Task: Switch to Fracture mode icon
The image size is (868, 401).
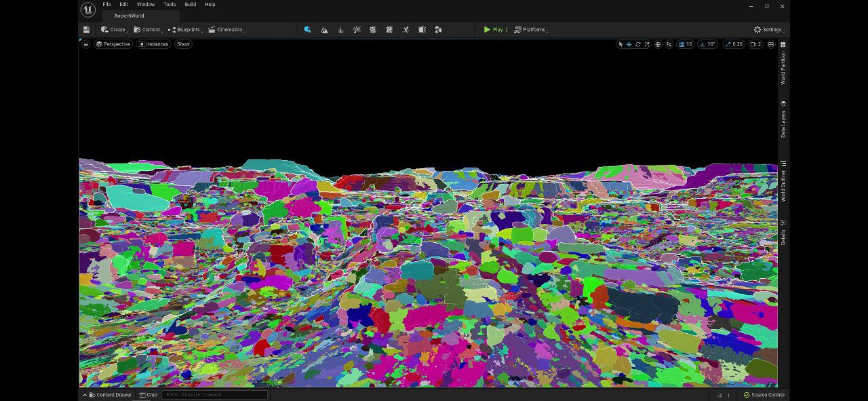Action: [x=389, y=30]
